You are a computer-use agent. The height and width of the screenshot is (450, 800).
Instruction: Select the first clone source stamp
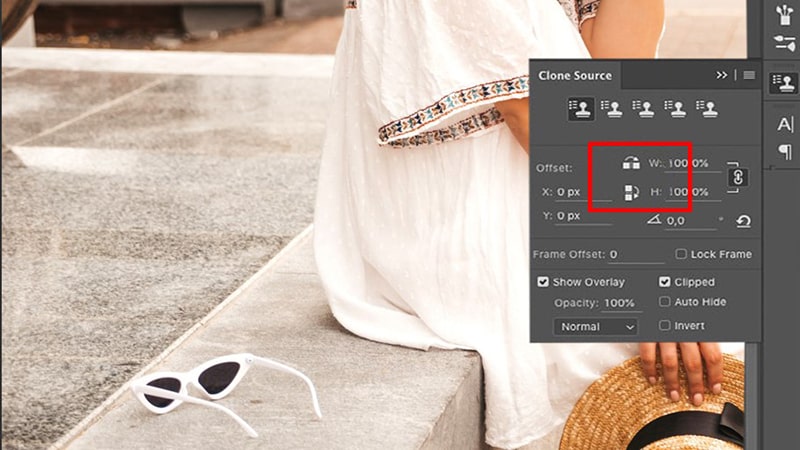580,108
